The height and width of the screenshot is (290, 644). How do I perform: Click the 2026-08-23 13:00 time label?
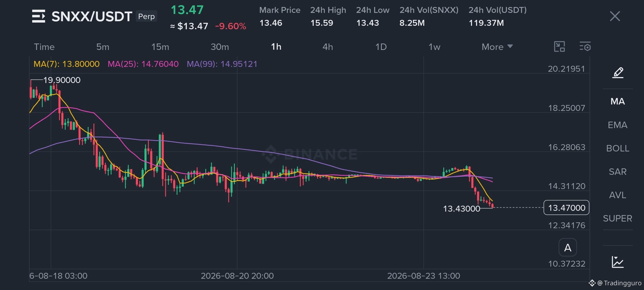(x=424, y=276)
